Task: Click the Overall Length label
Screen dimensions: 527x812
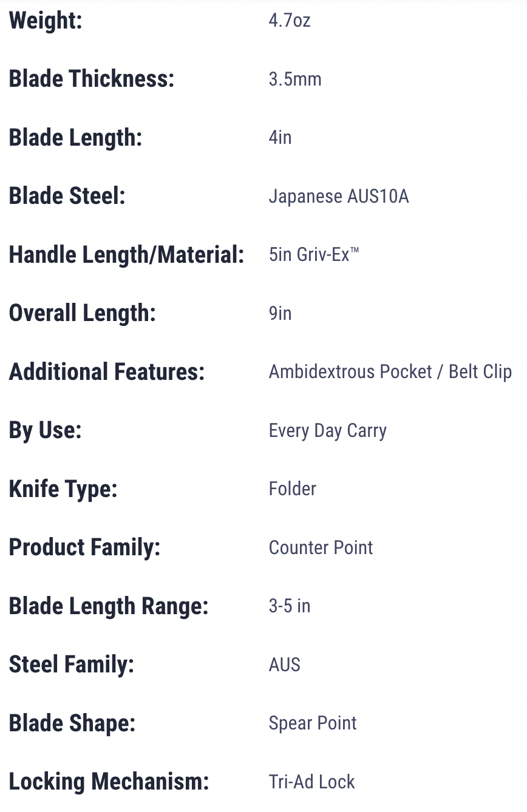Action: click(83, 313)
